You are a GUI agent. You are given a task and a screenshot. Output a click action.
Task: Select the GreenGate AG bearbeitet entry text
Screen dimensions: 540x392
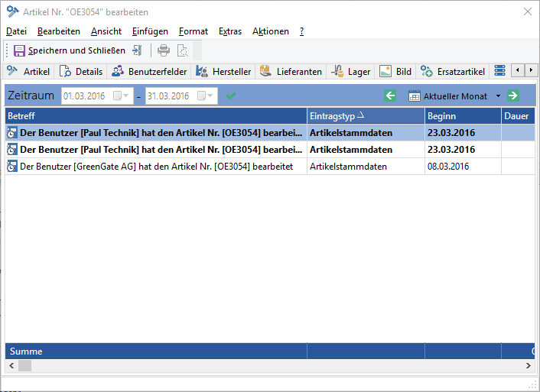click(156, 167)
